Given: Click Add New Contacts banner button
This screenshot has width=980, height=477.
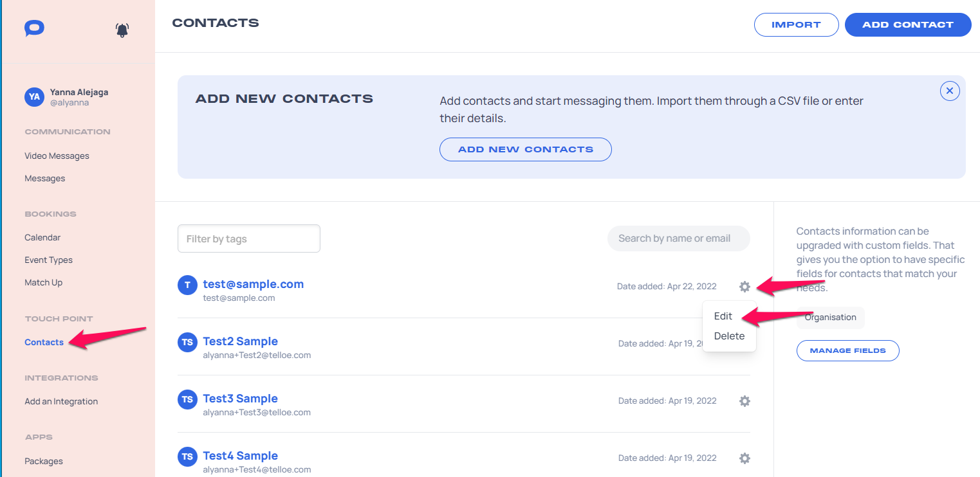Looking at the screenshot, I should click(526, 149).
